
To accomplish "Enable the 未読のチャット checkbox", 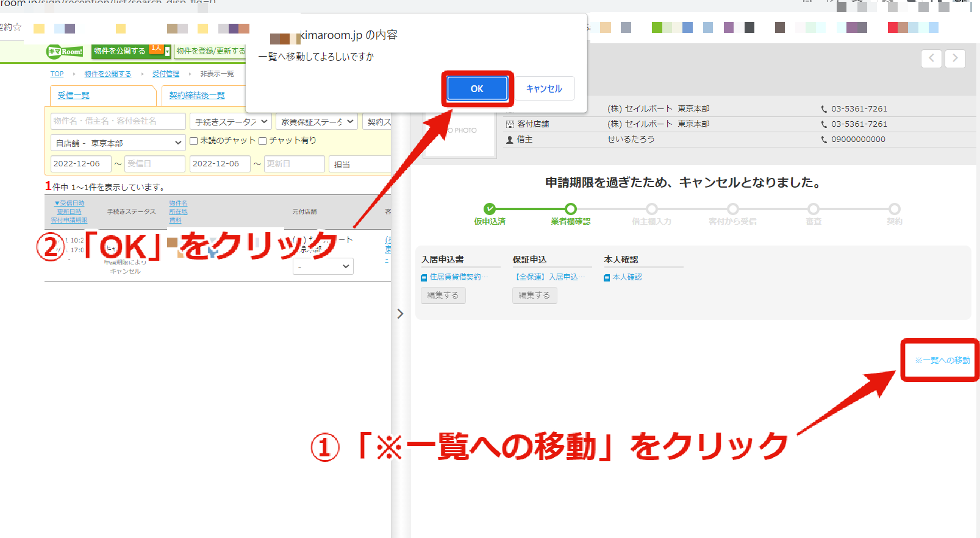I will point(193,141).
